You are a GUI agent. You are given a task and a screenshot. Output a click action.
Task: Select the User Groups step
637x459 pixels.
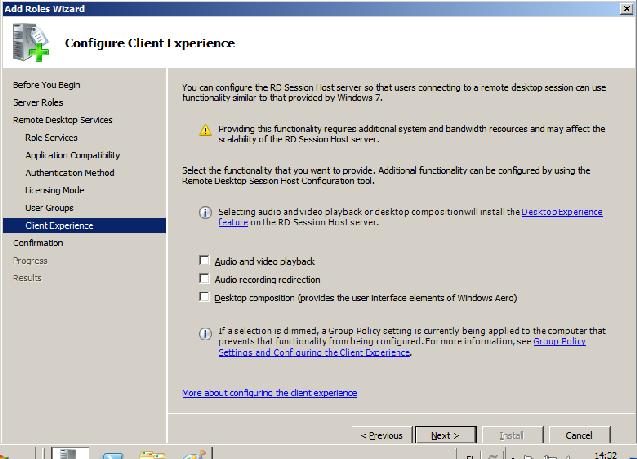[x=49, y=208]
